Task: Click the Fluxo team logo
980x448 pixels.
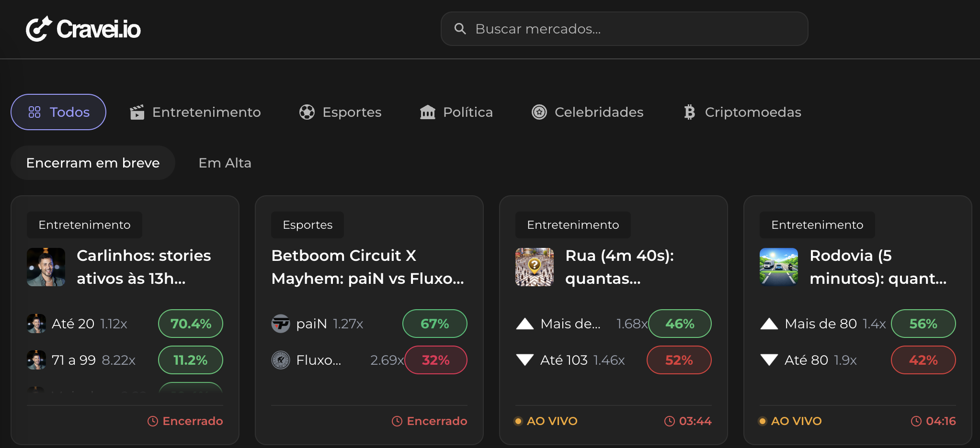Action: point(281,360)
